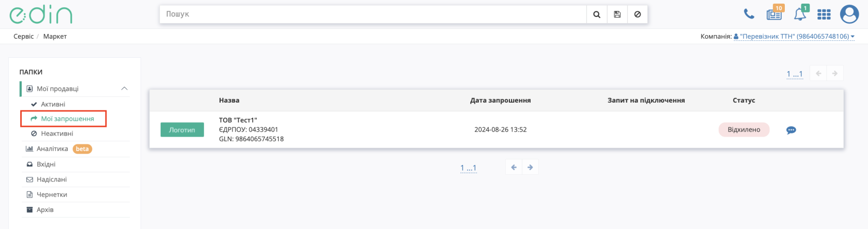868x229 pixels.
Task: Click the save search floppy icon
Action: (617, 14)
